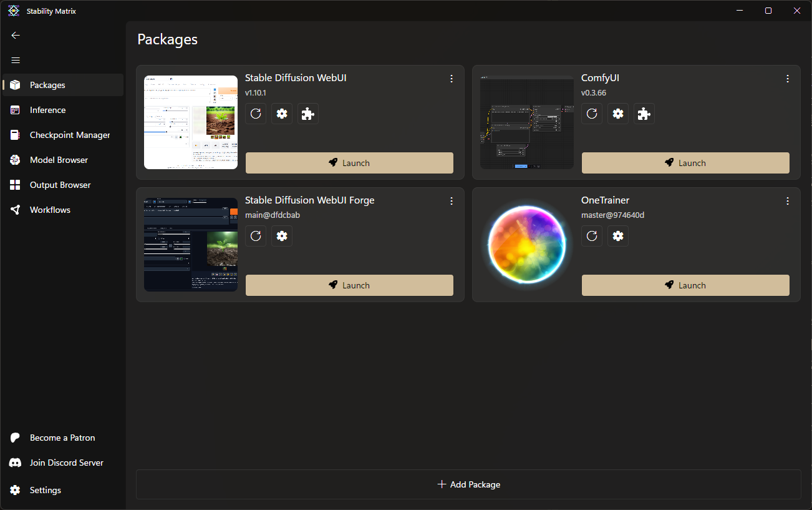The height and width of the screenshot is (510, 812).
Task: Go to Checkpoint Manager
Action: tap(63, 135)
